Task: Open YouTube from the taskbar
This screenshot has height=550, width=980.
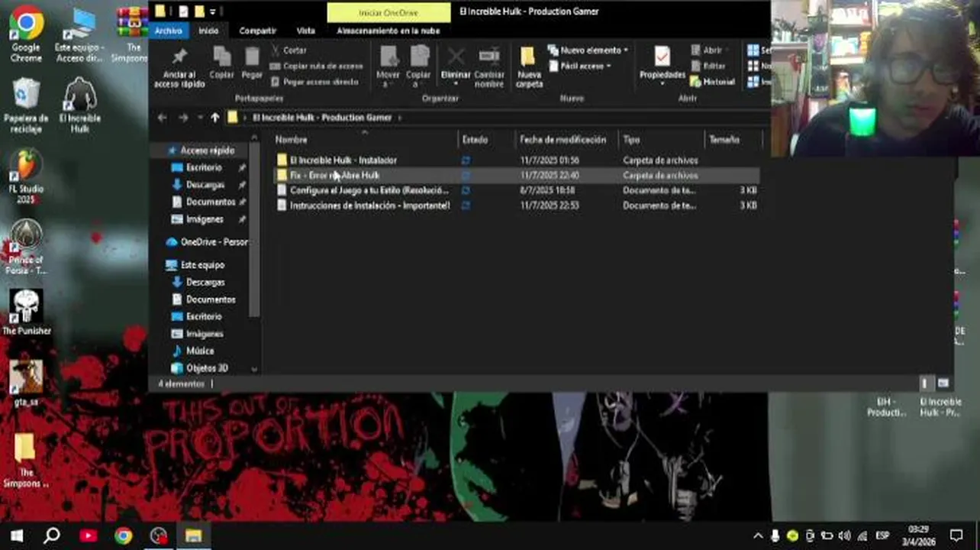Action: (x=88, y=535)
